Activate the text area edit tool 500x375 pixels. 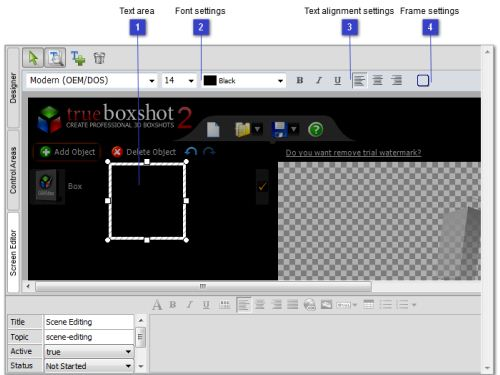55,58
